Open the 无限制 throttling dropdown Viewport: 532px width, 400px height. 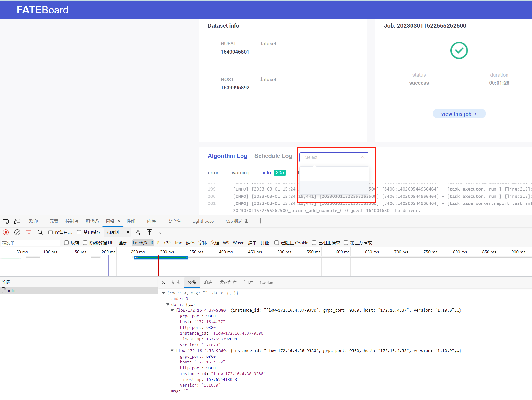coord(117,232)
